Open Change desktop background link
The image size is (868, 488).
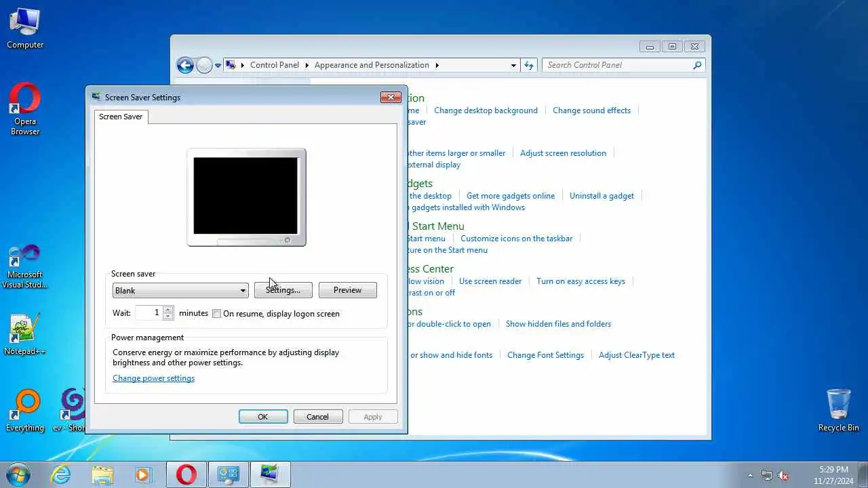click(486, 110)
